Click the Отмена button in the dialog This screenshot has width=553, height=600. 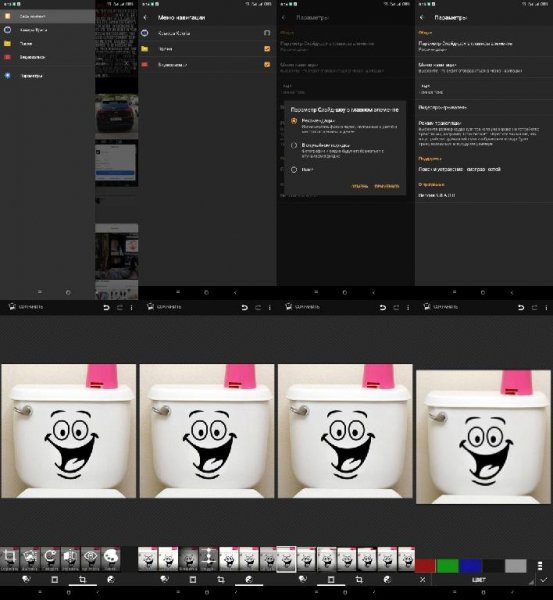click(x=360, y=186)
